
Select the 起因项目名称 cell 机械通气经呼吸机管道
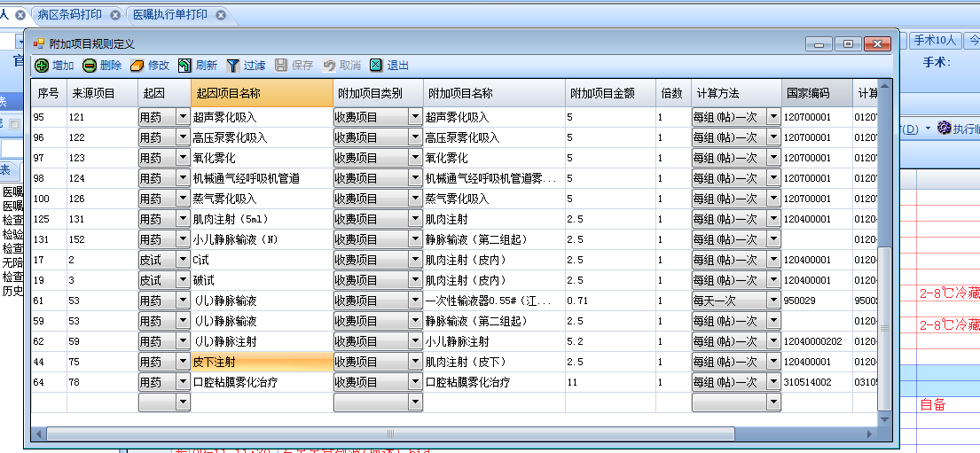click(262, 178)
